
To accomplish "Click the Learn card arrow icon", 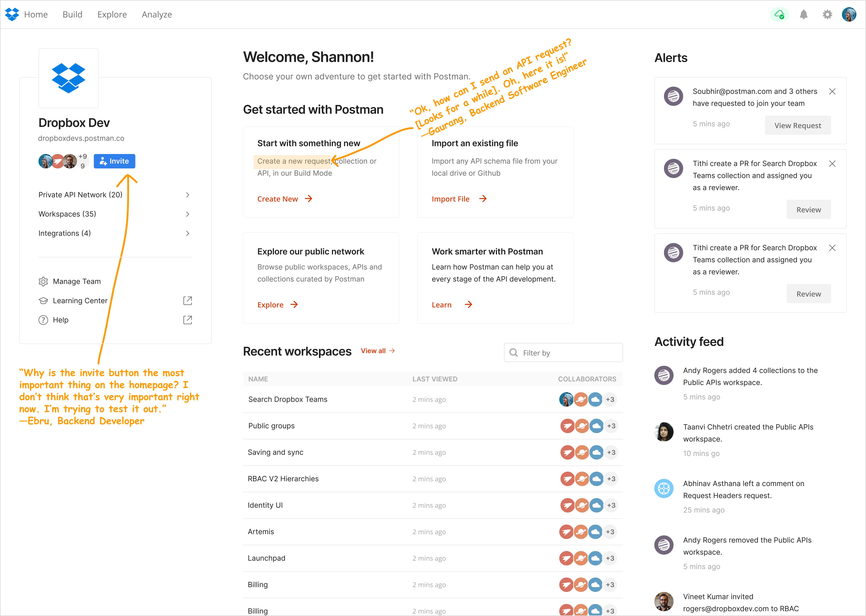I will 469,305.
